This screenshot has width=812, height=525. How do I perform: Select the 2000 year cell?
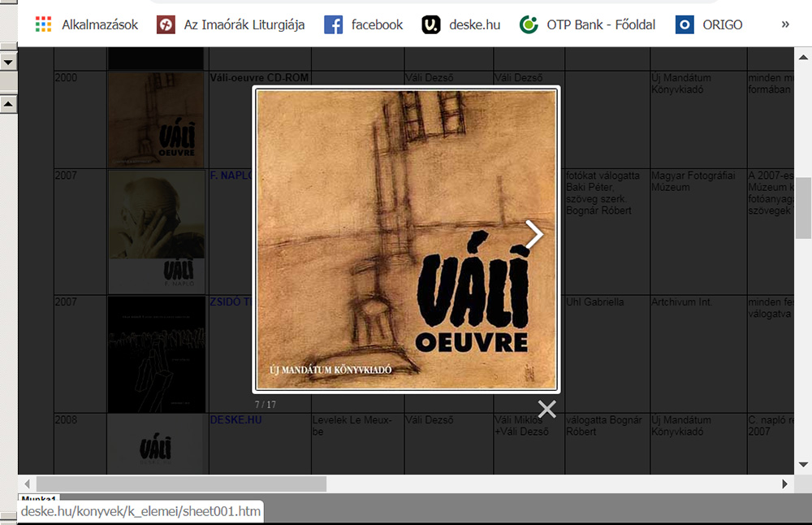80,119
